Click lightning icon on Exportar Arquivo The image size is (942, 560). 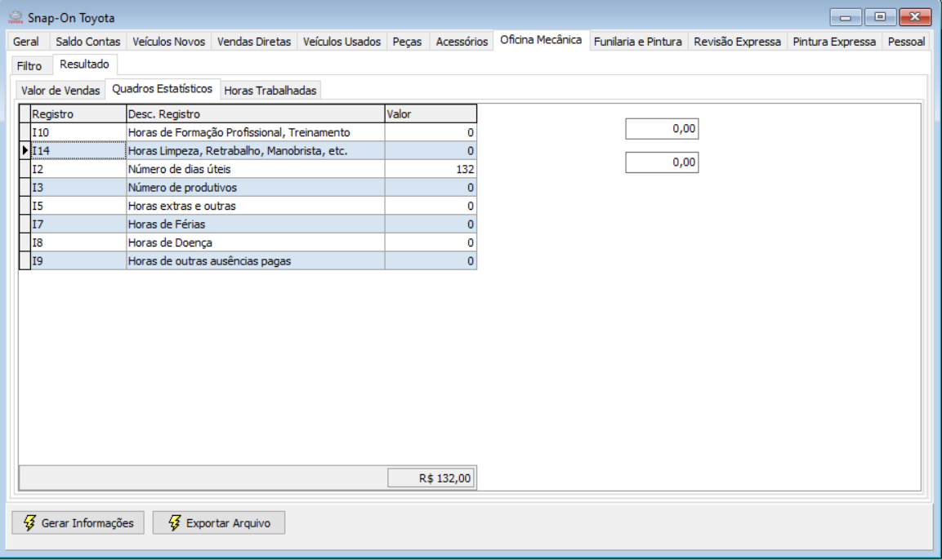point(174,522)
